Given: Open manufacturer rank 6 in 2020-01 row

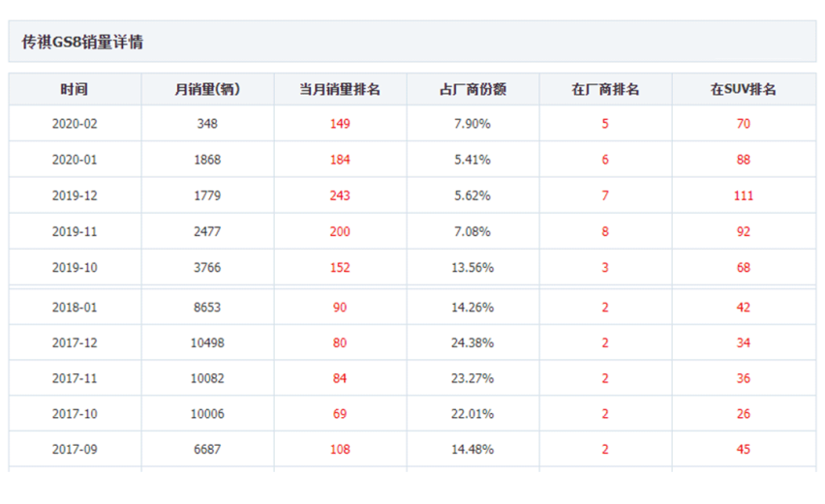Looking at the screenshot, I should [605, 160].
